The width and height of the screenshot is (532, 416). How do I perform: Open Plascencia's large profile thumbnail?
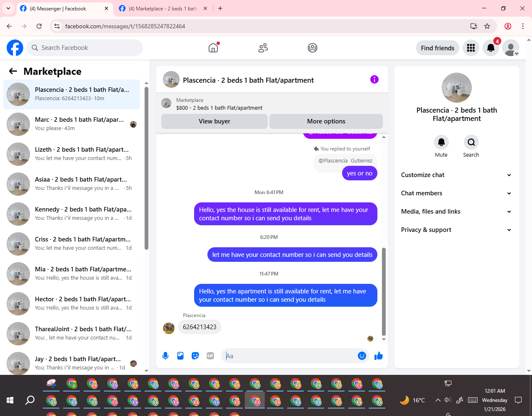[457, 88]
